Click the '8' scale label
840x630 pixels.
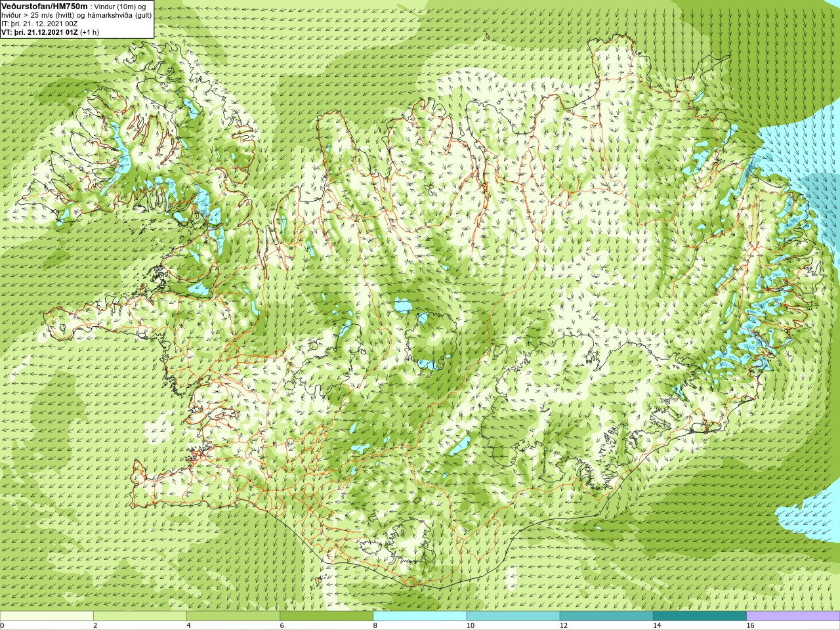375,625
